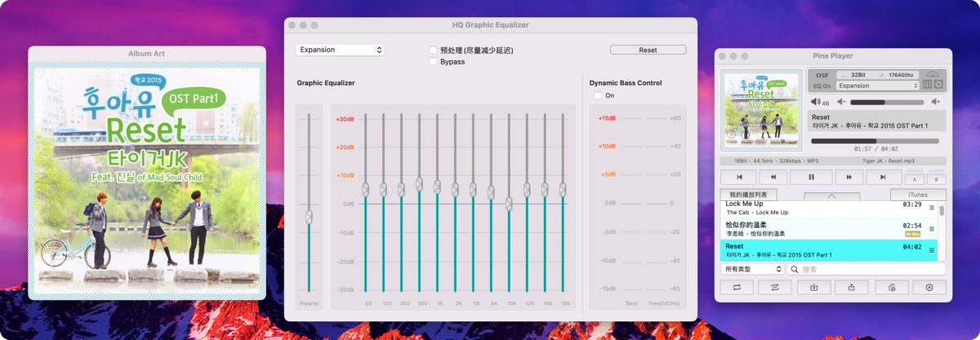Open the equalizer sliders icon in Pine Player
The height and width of the screenshot is (340, 980).
point(927,84)
